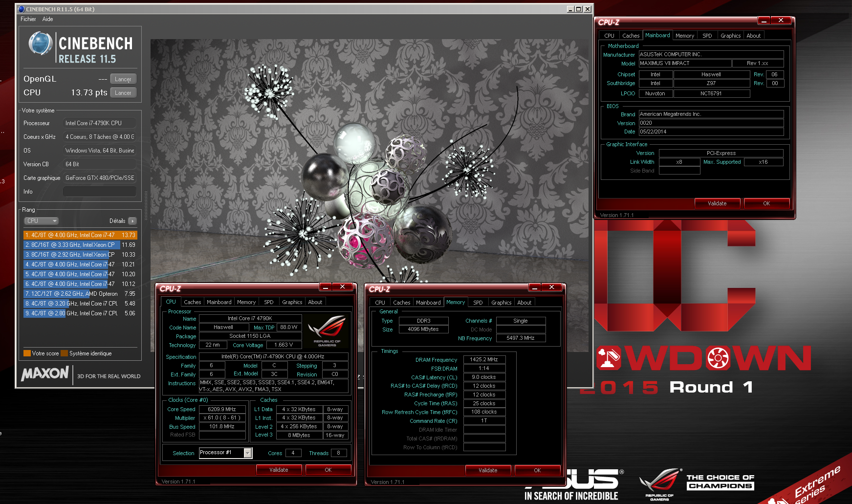Click the Republic of Gamers wallpaper logo

point(660,484)
